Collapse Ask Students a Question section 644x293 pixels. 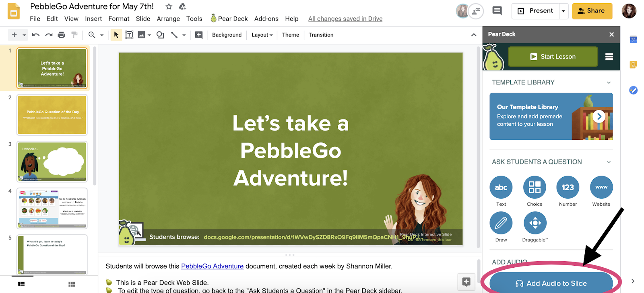[609, 162]
